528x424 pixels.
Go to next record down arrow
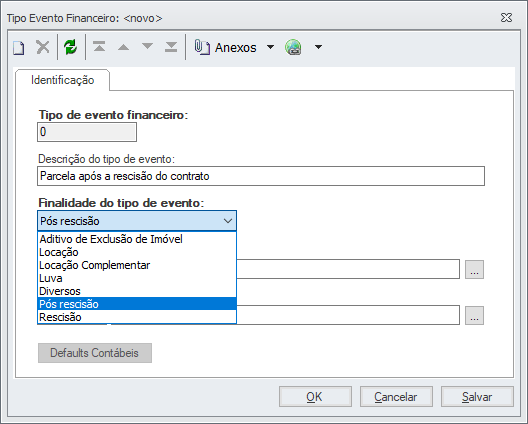tap(147, 46)
